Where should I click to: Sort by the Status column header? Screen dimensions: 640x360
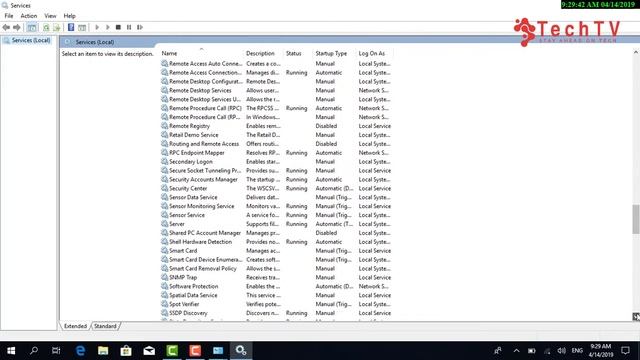coord(293,53)
